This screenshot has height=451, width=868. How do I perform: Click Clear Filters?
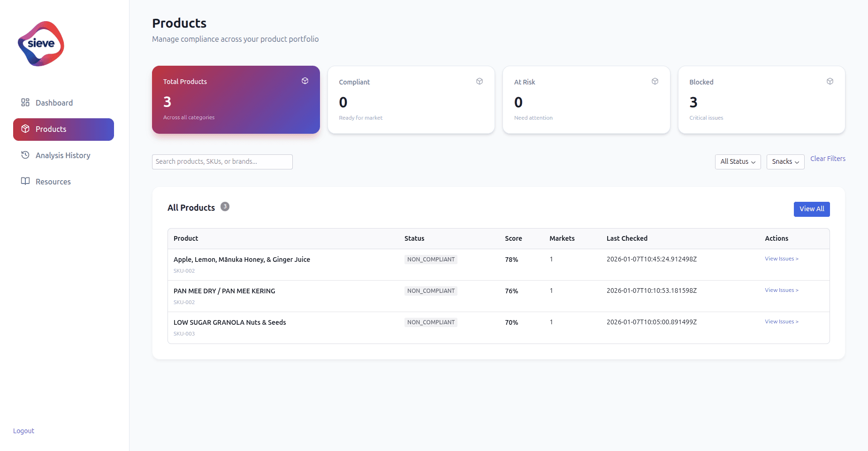[828, 158]
